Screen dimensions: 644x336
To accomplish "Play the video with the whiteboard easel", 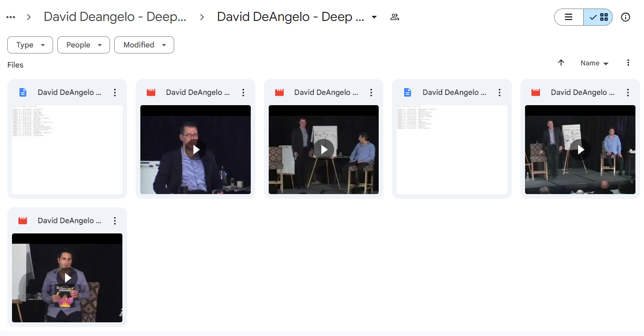I will (324, 150).
